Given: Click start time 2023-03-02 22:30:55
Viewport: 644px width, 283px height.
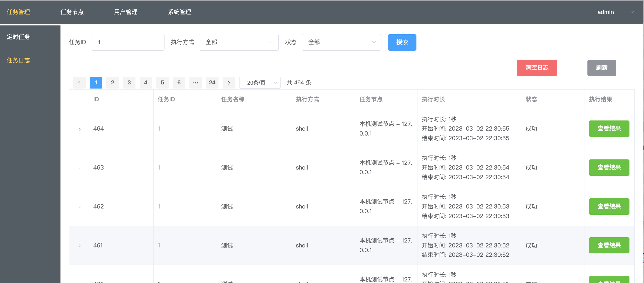Looking at the screenshot, I should click(x=479, y=129).
